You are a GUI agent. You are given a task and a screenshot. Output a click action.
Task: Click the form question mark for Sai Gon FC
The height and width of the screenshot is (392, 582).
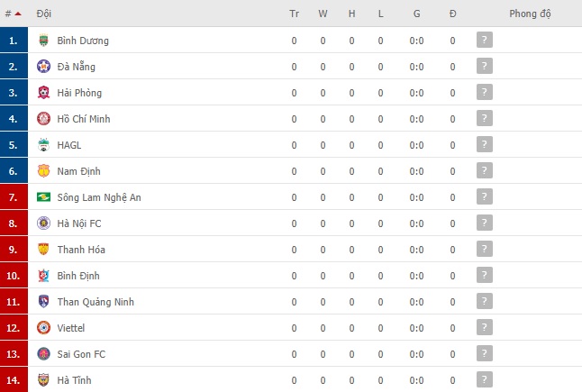coord(485,353)
